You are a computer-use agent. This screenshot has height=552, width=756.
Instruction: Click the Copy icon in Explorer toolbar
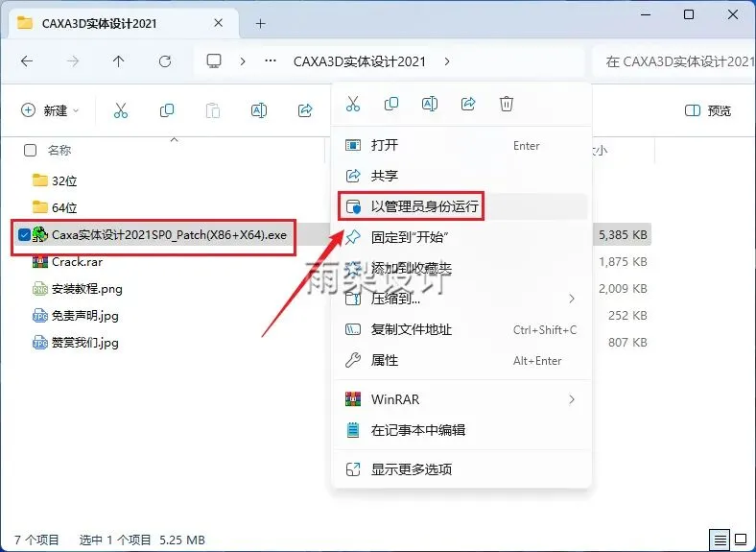(x=167, y=110)
